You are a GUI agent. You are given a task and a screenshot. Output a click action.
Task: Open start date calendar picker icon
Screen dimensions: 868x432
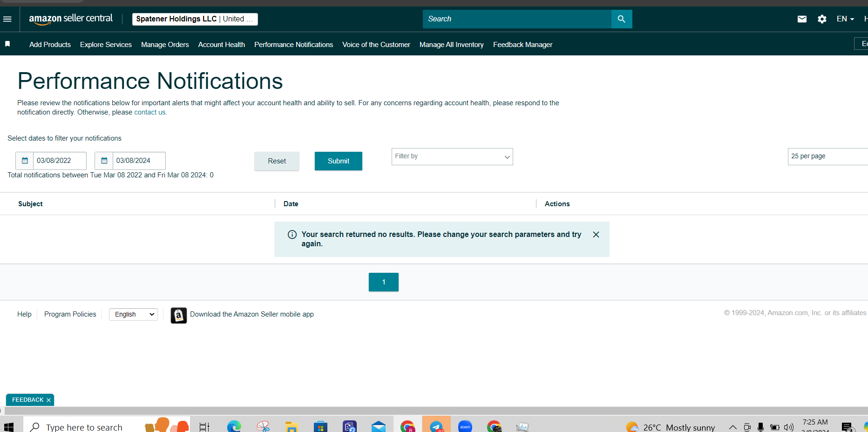[x=25, y=161]
